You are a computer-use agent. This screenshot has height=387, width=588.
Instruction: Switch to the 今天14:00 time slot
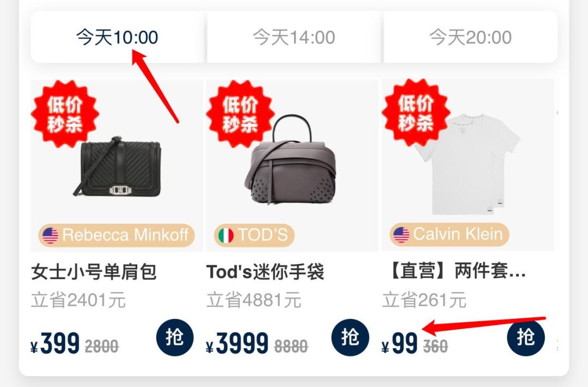293,37
